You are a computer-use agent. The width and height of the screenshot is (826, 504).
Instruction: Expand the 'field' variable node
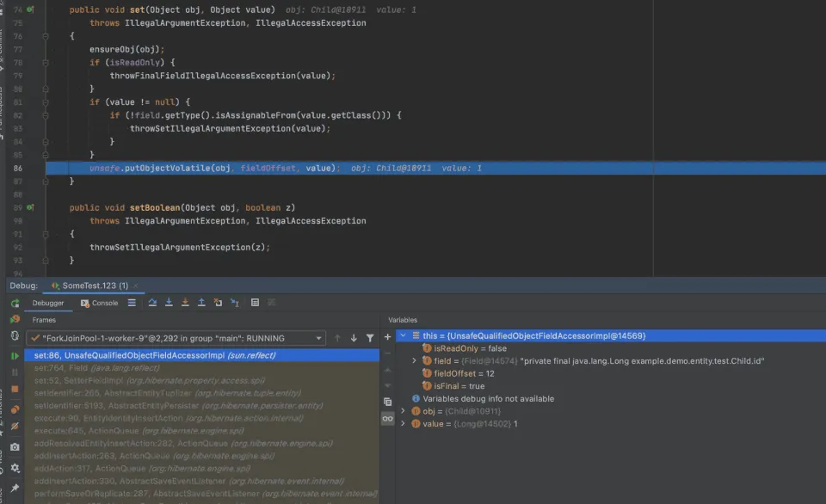(414, 360)
